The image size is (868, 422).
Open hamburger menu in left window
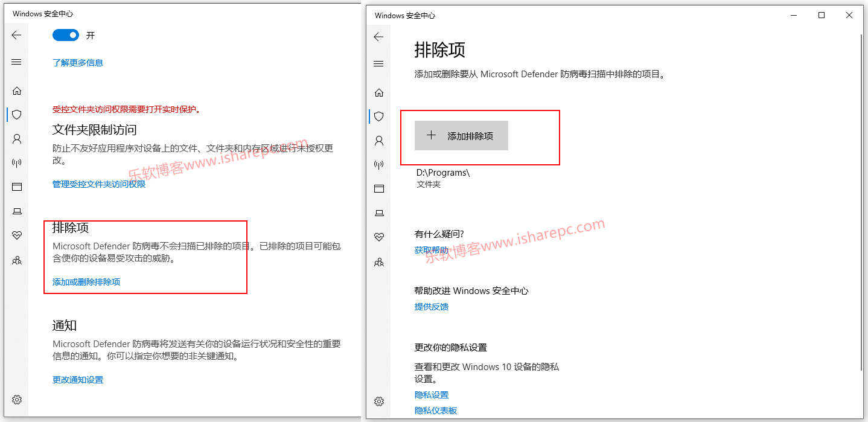click(x=17, y=62)
